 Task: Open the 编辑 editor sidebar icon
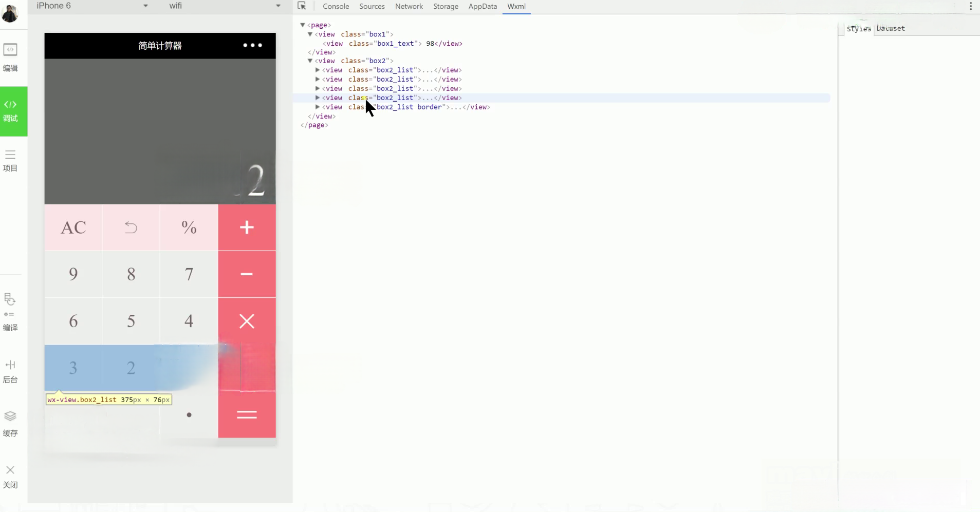[x=10, y=58]
